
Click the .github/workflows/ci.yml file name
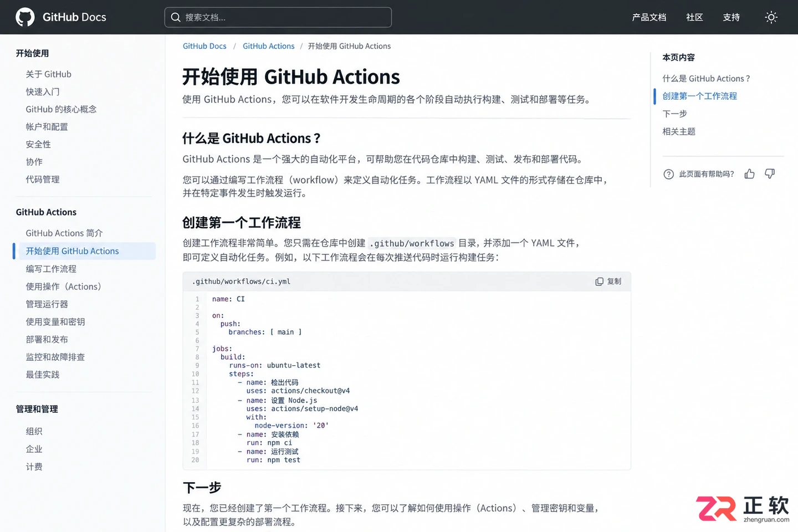coord(241,282)
